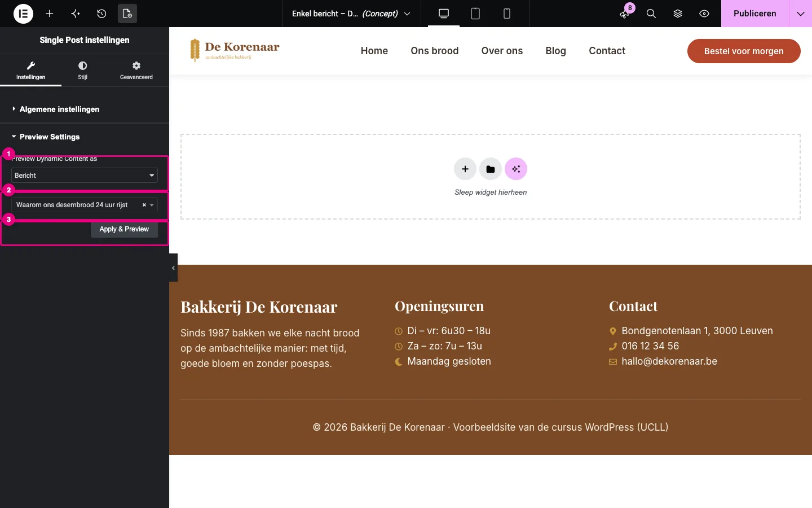Open the What's New notifications icon
812x508 pixels.
[x=625, y=14]
